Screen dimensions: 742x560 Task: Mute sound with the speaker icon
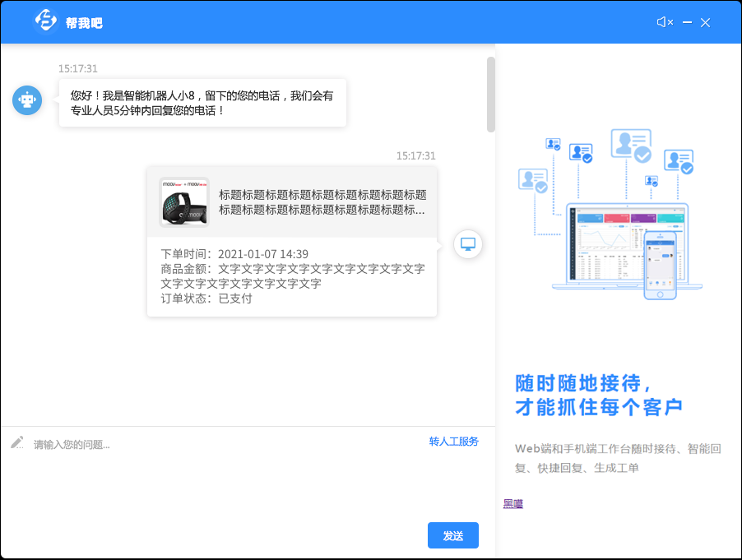pos(665,22)
